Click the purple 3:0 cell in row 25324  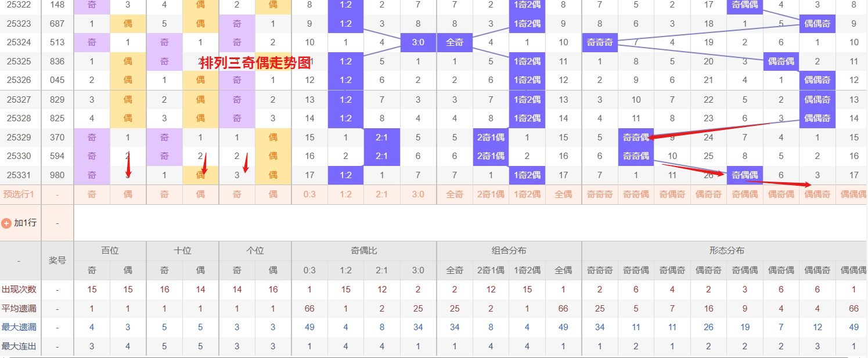point(418,42)
